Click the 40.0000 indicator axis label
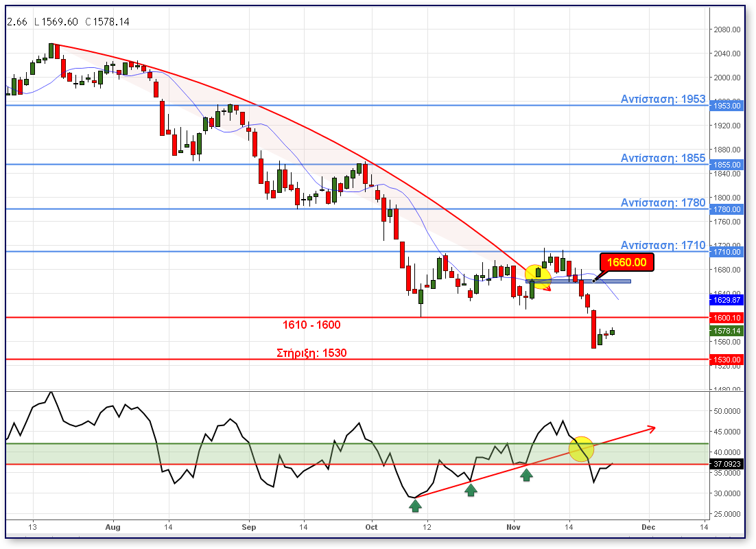This screenshot has width=756, height=549. pyautogui.click(x=727, y=452)
